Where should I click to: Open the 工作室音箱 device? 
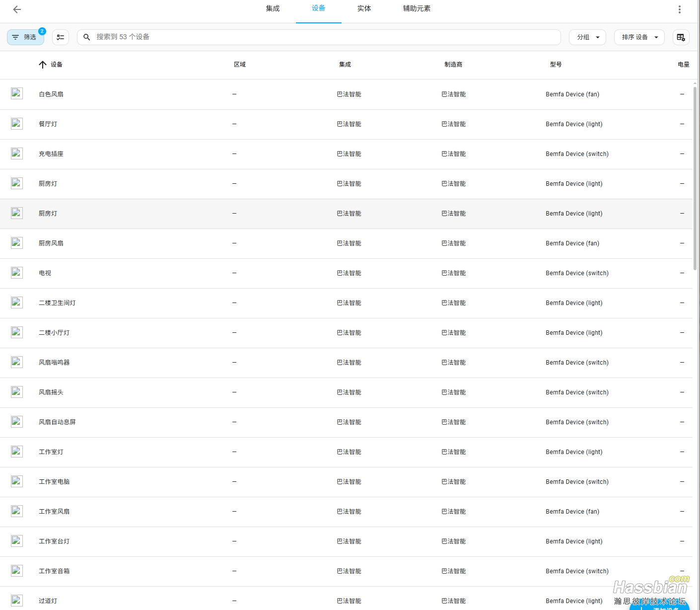(54, 571)
